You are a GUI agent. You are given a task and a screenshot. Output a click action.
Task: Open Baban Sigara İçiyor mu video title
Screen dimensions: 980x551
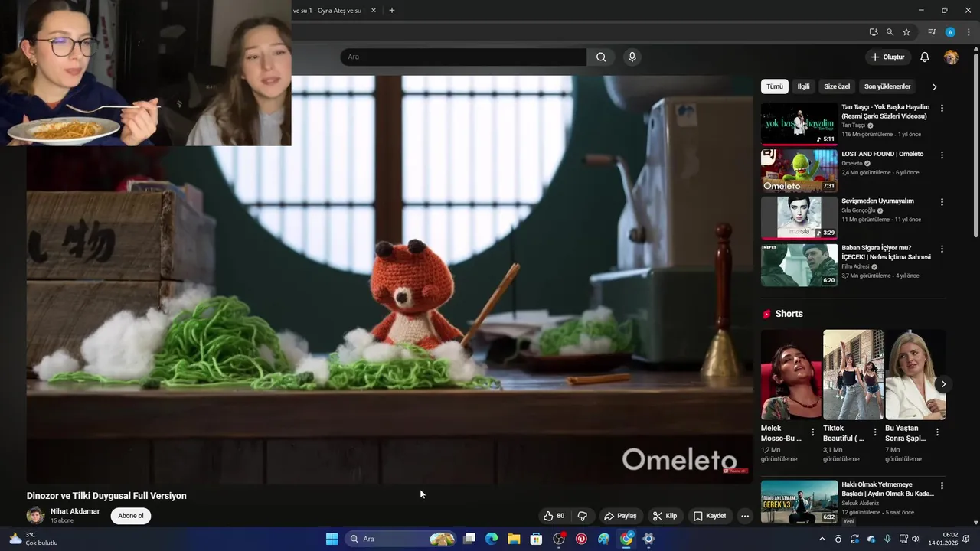[x=887, y=253]
